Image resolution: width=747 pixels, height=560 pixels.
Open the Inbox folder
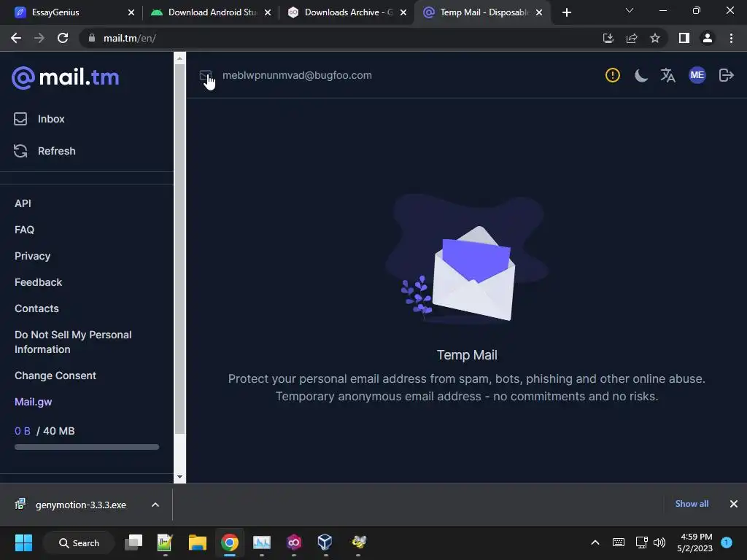coord(51,119)
